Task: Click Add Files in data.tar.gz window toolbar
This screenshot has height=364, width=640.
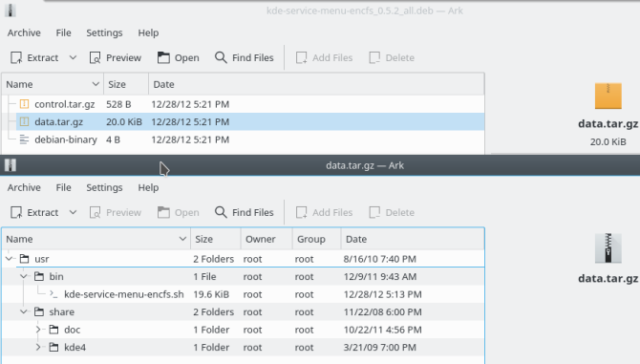Action: coord(325,213)
